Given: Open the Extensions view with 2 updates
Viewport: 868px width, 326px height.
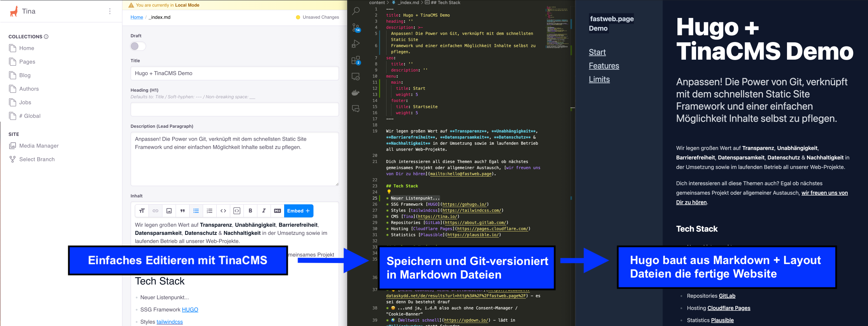Looking at the screenshot, I should click(356, 61).
